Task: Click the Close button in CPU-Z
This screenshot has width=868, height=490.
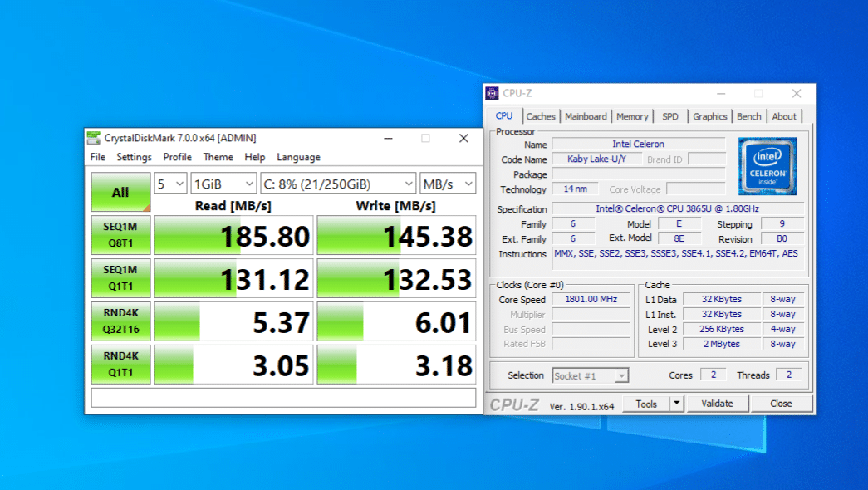Action: point(781,404)
